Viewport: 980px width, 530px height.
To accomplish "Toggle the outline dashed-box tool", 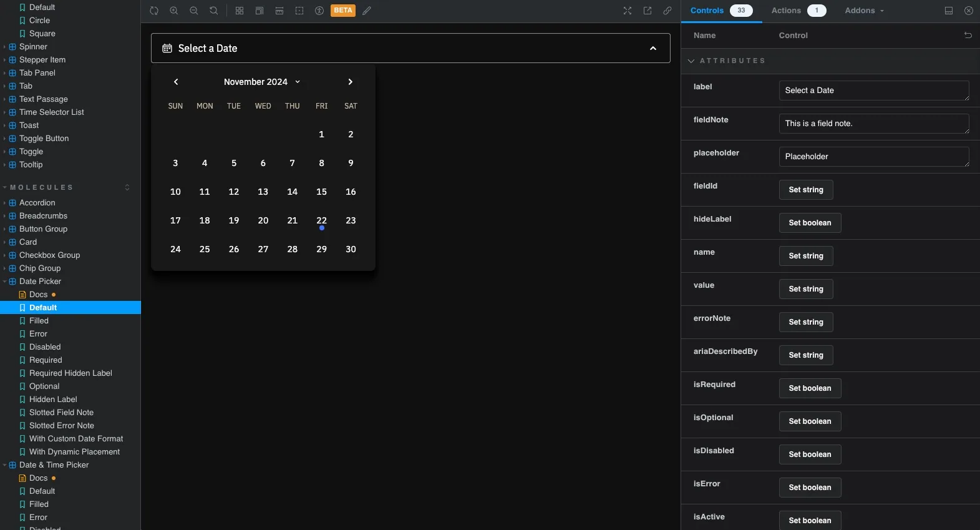I will [x=299, y=11].
